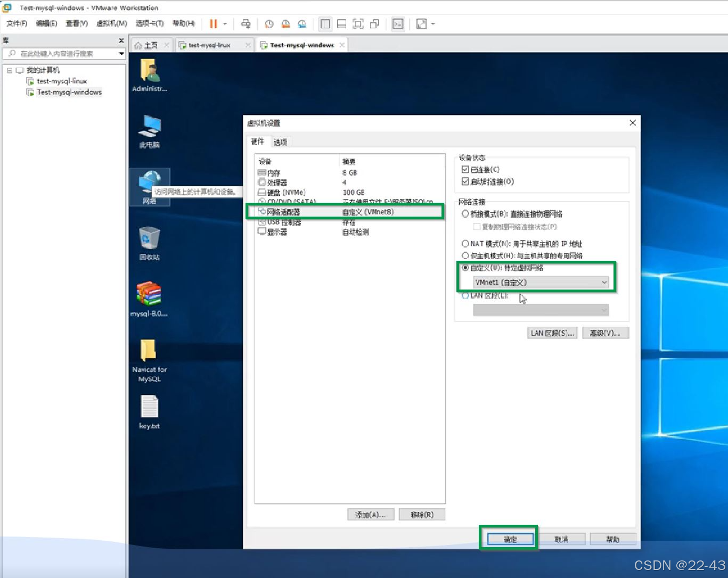Open the stretch display dropdown arrow
Viewport: 728px width, 578px height.
[x=433, y=24]
